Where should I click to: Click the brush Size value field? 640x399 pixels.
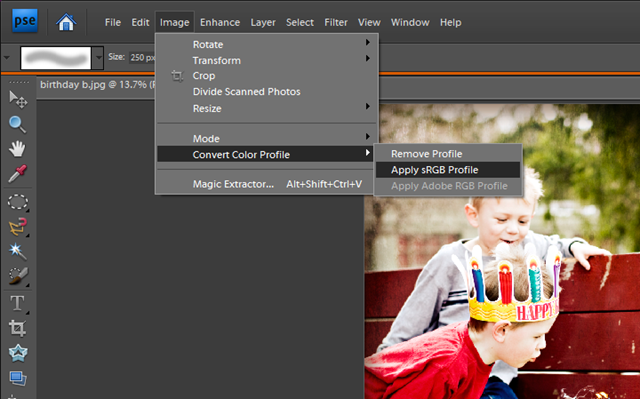(142, 58)
